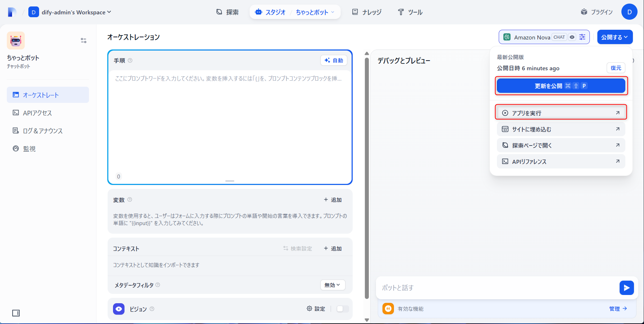Switch to the スタジオ studio tab
This screenshot has height=324, width=644.
[270, 12]
